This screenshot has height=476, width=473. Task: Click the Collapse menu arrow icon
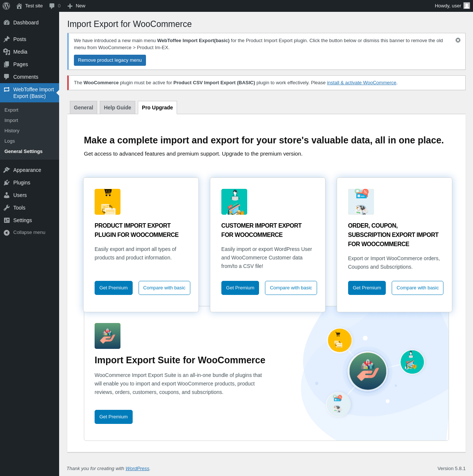coord(7,232)
